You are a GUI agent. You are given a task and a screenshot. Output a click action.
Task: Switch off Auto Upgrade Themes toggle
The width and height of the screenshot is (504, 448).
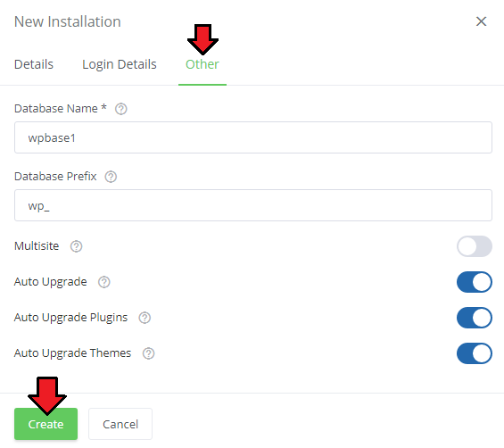point(474,353)
